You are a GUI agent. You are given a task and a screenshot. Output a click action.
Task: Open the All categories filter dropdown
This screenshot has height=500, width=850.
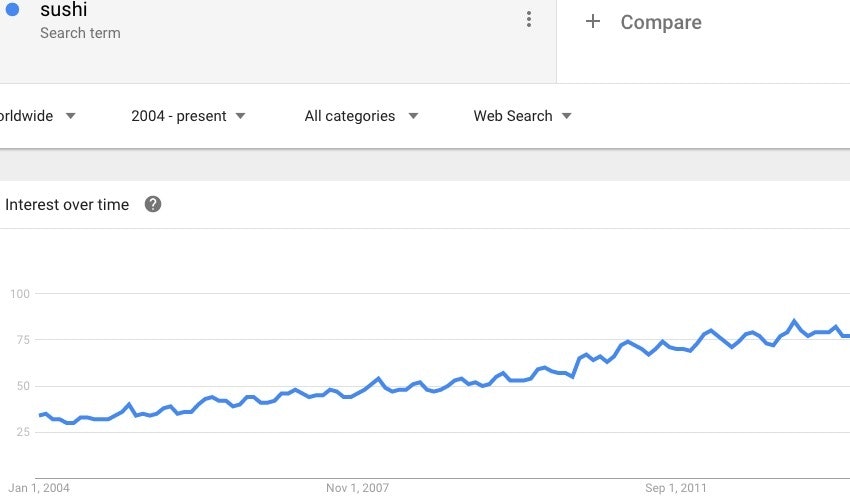361,116
